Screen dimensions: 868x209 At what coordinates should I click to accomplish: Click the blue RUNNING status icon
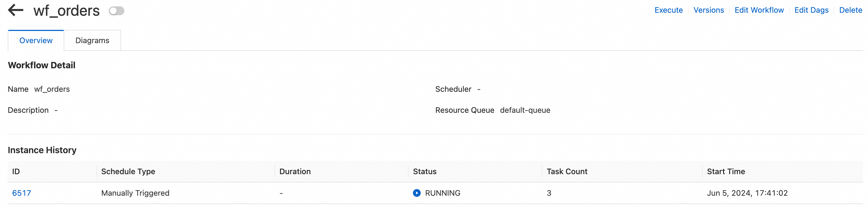point(417,193)
